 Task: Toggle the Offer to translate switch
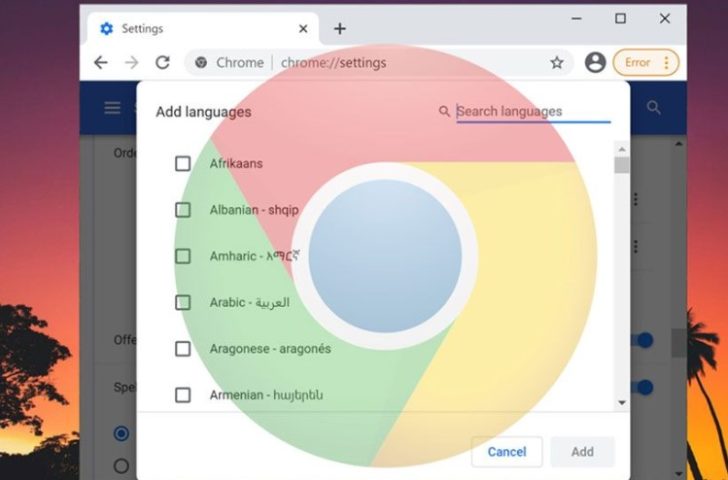[642, 340]
